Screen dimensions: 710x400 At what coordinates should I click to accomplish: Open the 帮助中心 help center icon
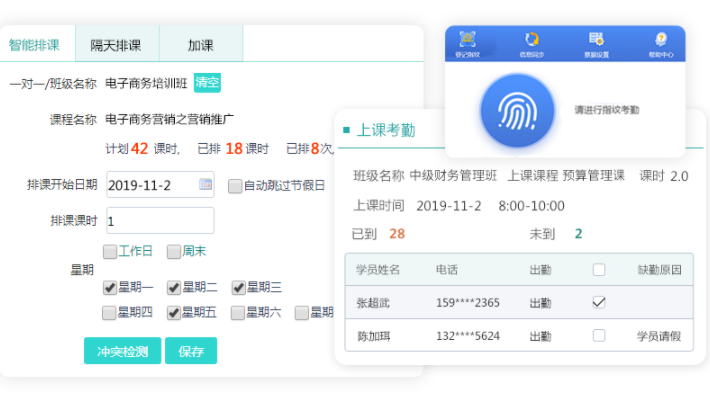click(660, 41)
